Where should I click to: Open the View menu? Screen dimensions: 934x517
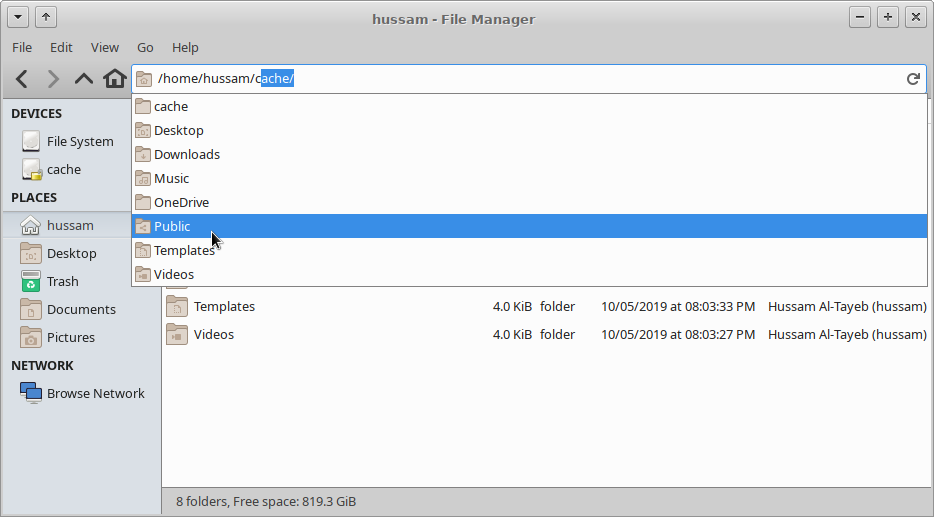point(105,47)
